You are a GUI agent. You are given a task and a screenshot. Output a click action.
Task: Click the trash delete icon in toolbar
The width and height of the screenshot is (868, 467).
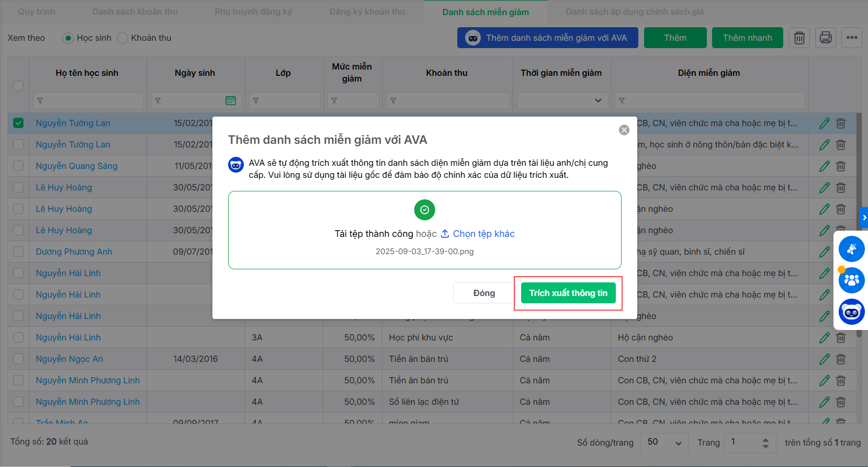[799, 38]
